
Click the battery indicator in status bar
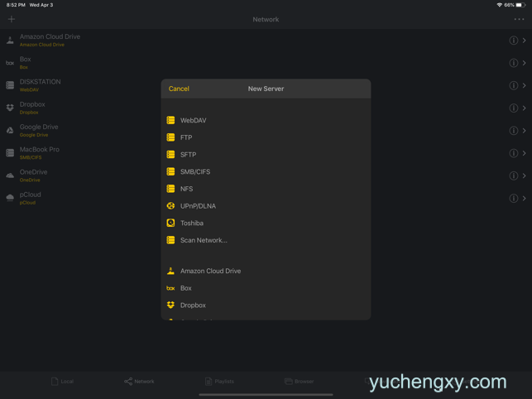520,5
